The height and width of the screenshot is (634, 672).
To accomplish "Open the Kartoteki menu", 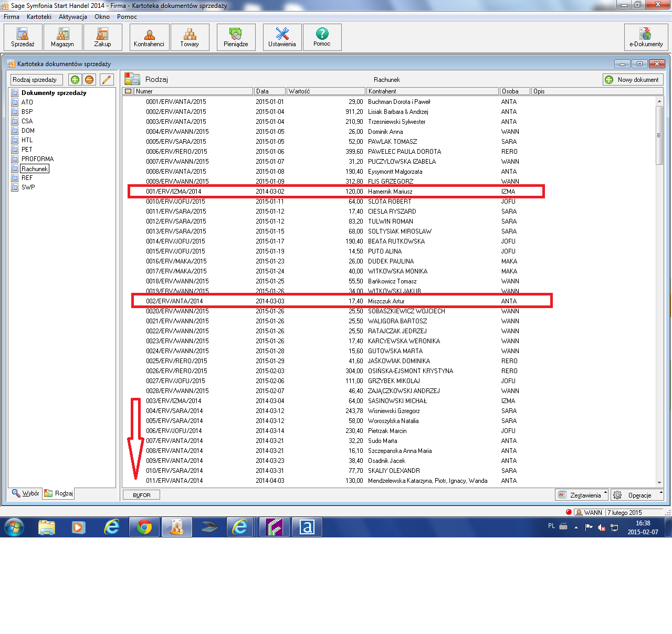I will click(x=39, y=17).
